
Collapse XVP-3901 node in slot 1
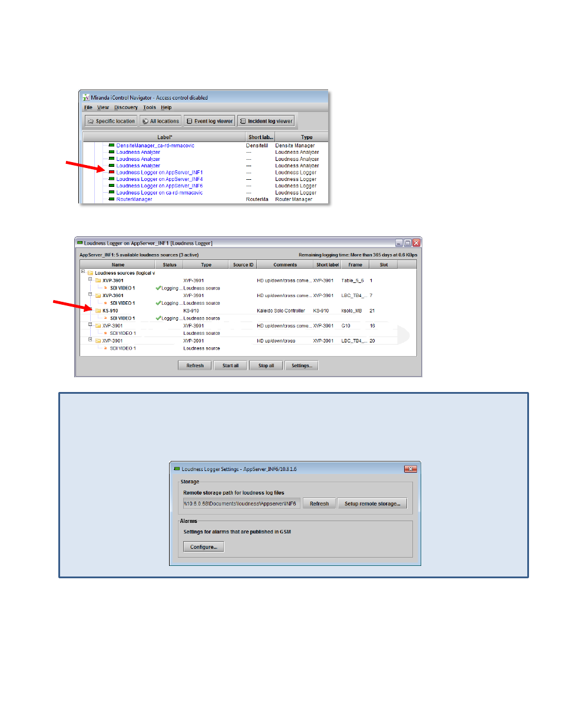click(90, 279)
